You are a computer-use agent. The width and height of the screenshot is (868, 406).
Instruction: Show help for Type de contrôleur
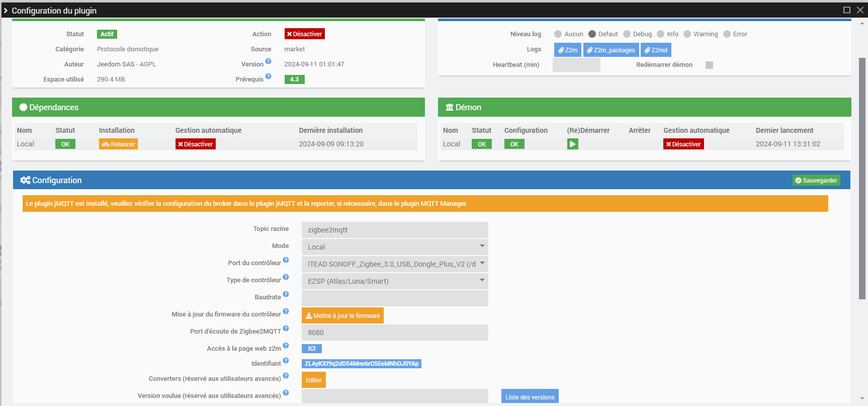click(286, 277)
